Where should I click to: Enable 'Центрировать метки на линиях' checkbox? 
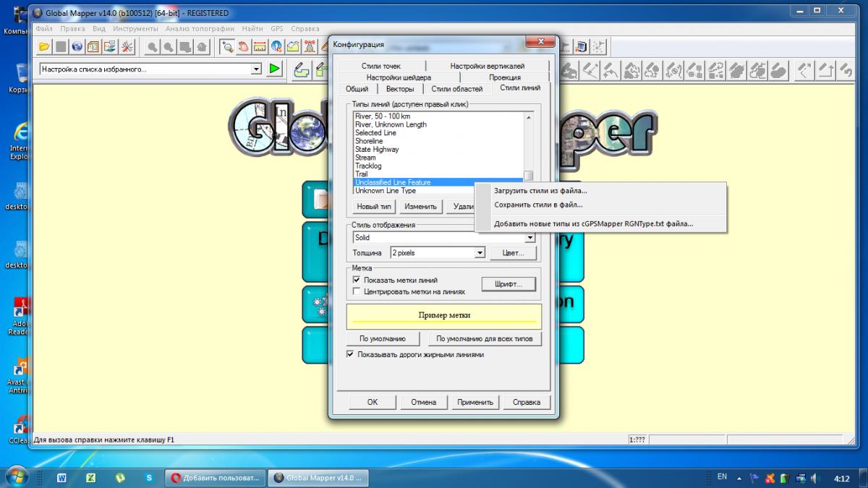coord(356,291)
